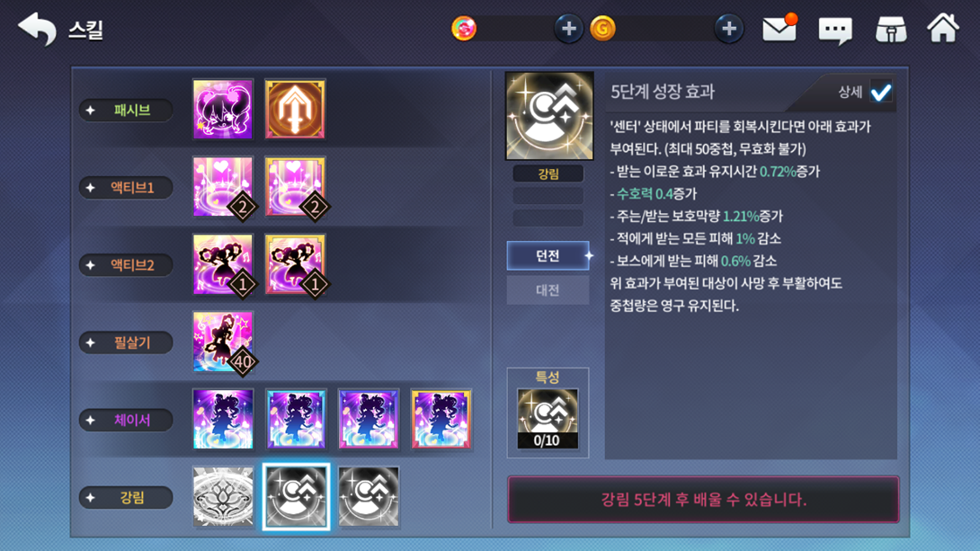Expand the 패시브 skill category

point(126,111)
